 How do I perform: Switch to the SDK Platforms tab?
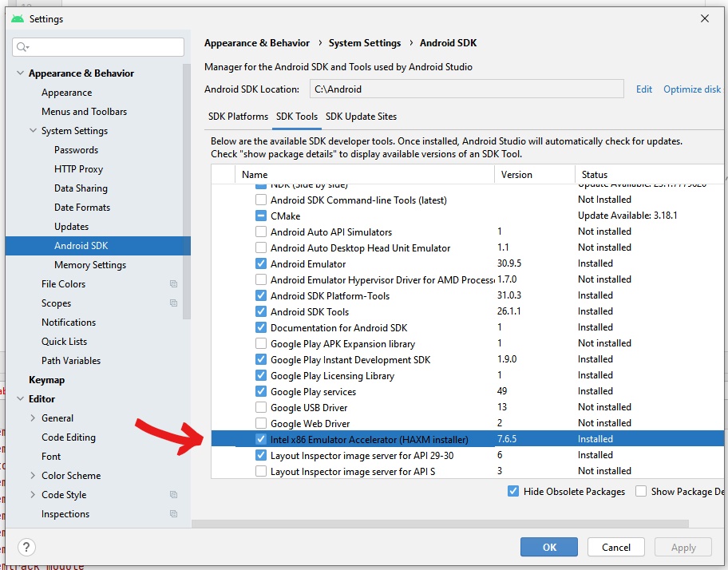(238, 117)
